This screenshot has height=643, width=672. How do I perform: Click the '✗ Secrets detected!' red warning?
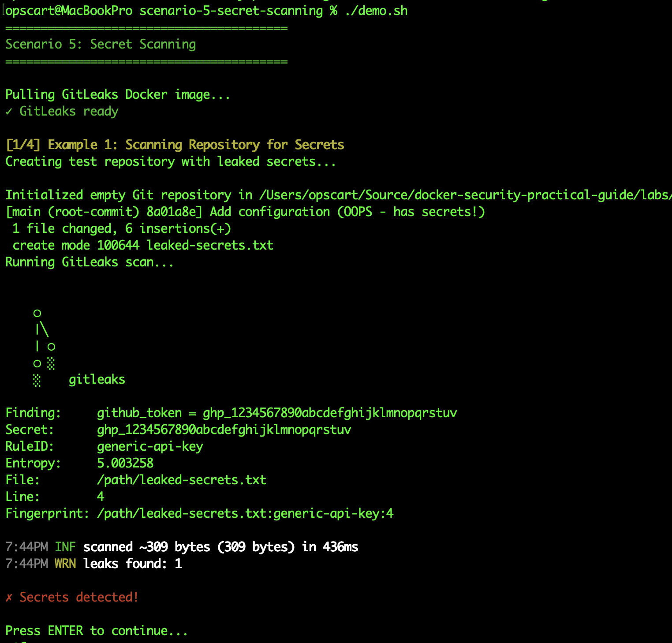[72, 597]
